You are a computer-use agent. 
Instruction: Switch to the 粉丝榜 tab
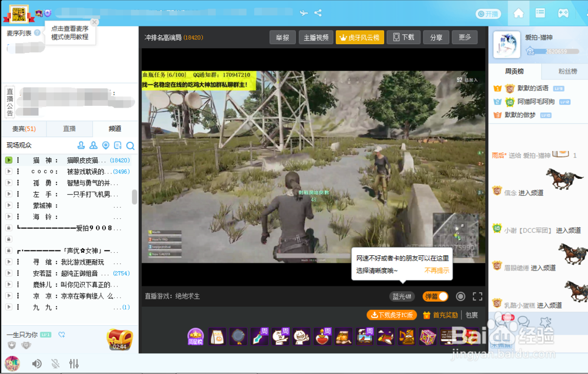[x=568, y=71]
